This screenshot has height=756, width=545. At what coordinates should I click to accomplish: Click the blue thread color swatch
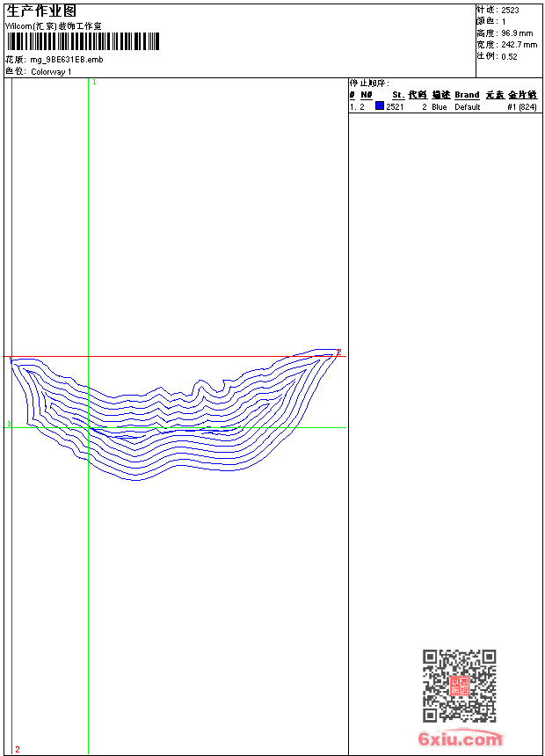coord(380,106)
